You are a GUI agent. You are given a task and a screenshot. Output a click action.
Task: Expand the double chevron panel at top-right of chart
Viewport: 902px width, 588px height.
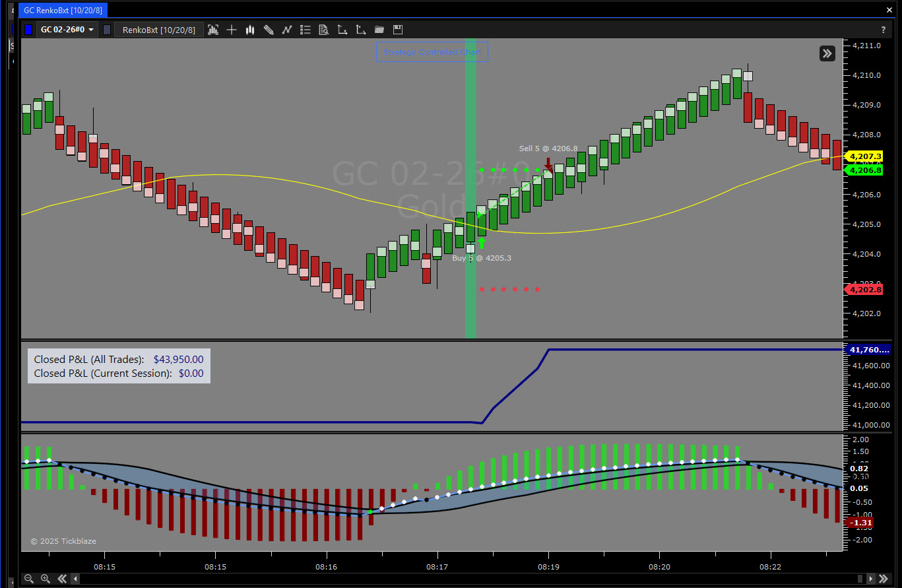[x=827, y=53]
